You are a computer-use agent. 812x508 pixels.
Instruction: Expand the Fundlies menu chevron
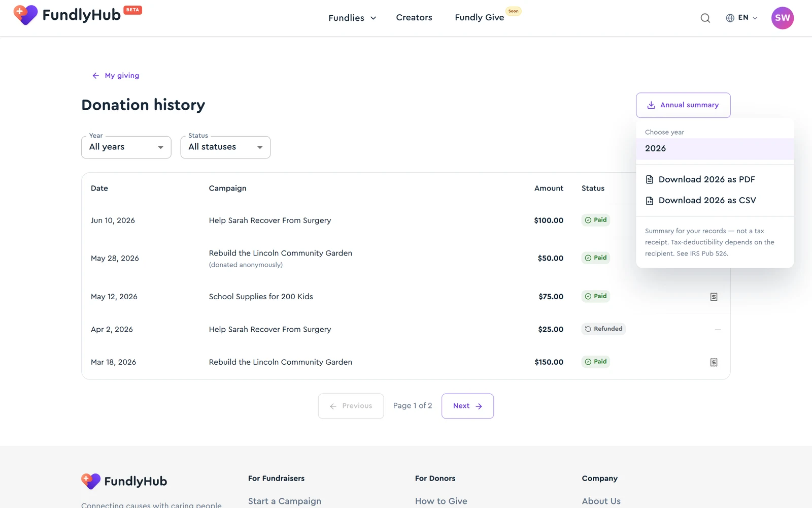[x=374, y=18]
